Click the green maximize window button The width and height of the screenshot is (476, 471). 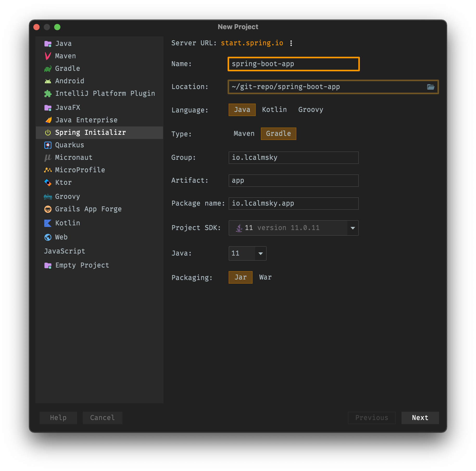point(57,27)
